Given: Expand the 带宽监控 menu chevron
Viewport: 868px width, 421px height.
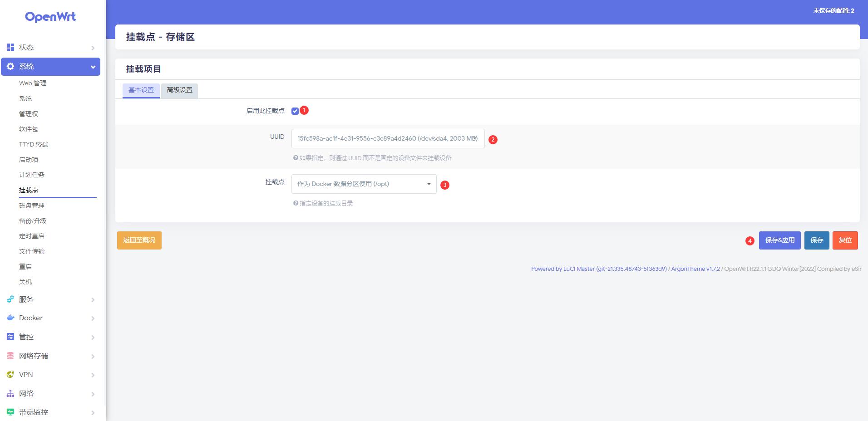Looking at the screenshot, I should [93, 412].
